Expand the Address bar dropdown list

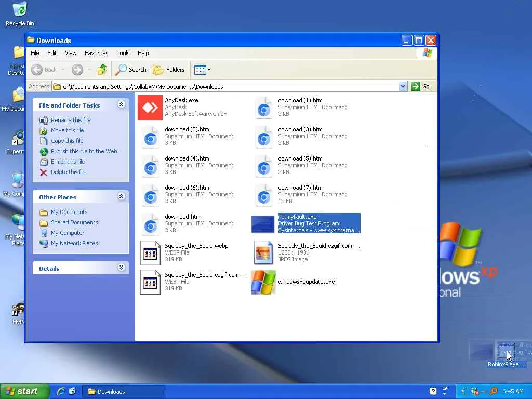pos(403,87)
